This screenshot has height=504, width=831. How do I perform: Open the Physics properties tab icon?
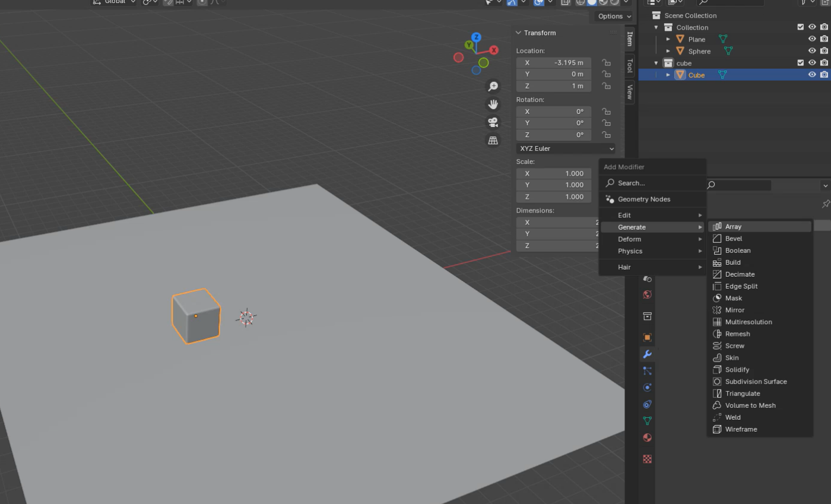[x=647, y=388]
